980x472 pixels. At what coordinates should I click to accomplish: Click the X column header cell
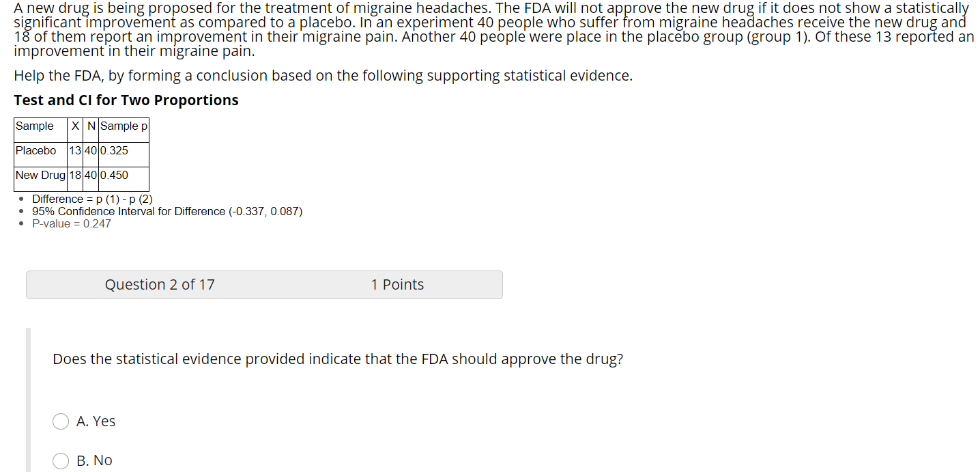point(75,126)
